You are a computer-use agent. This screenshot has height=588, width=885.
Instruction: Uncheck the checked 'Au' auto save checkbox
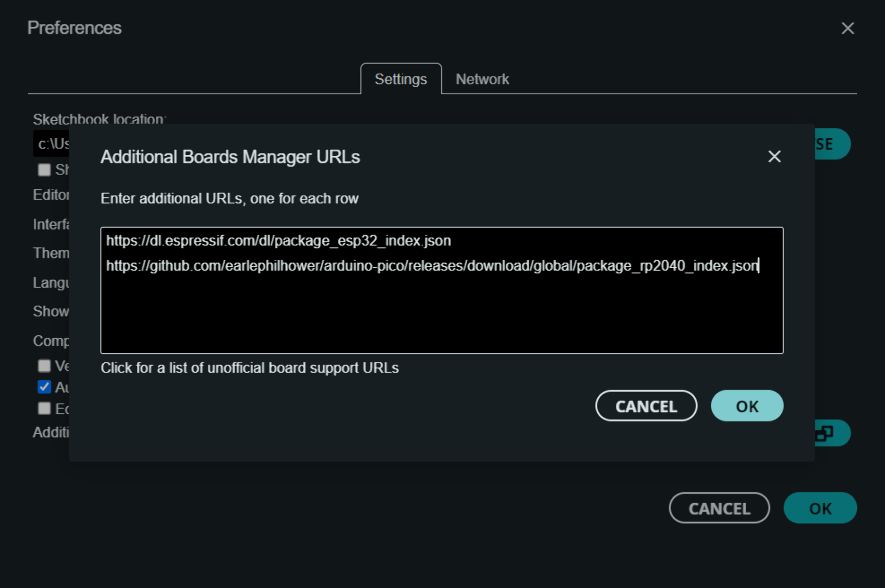click(44, 387)
